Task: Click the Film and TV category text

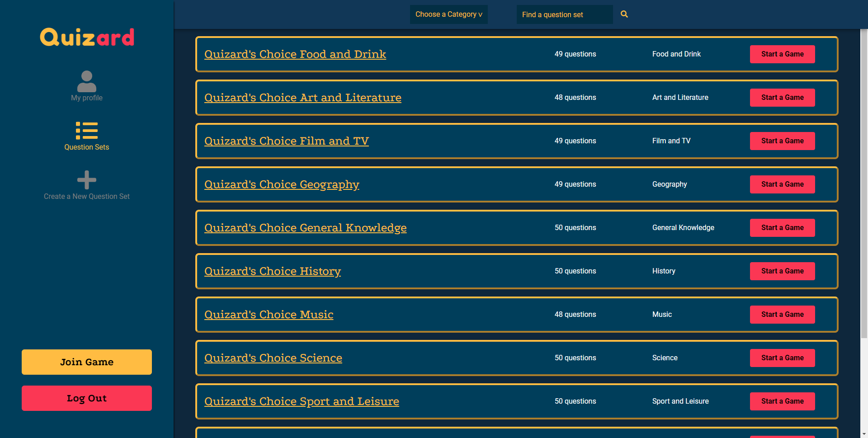Action: click(671, 141)
